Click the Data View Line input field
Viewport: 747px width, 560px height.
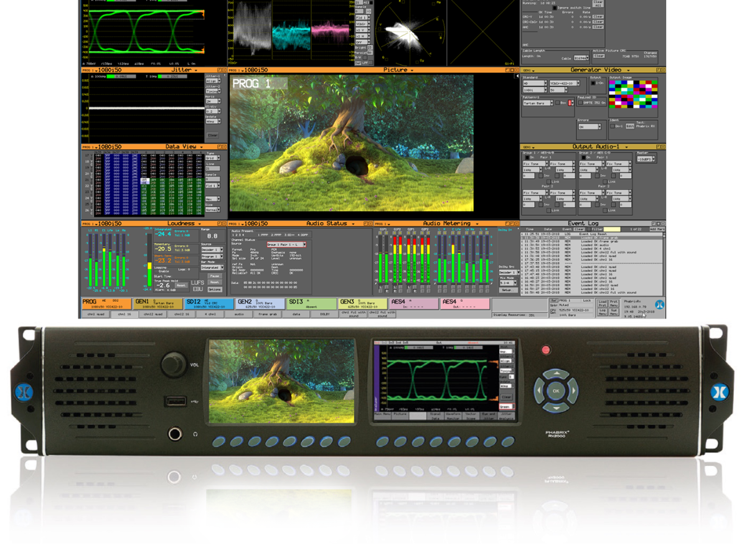212,169
